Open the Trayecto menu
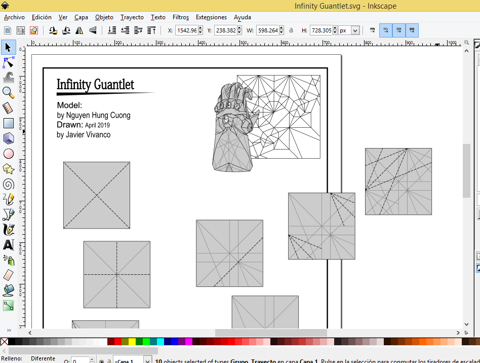 point(132,17)
